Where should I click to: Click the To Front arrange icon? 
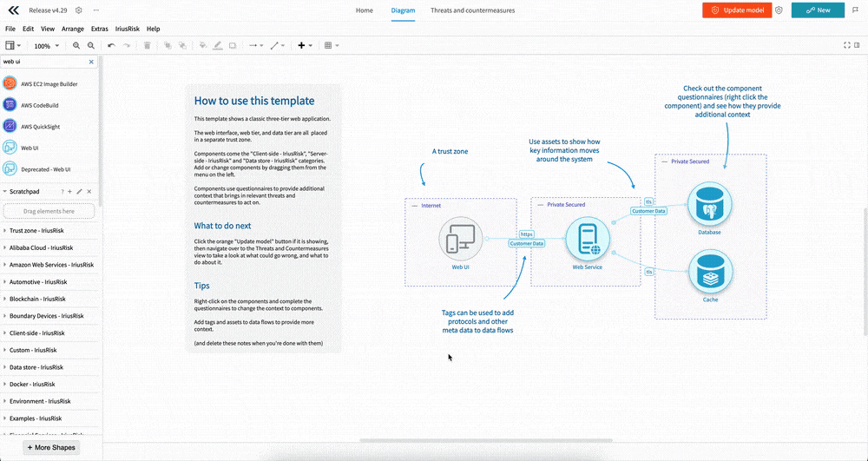(x=168, y=45)
